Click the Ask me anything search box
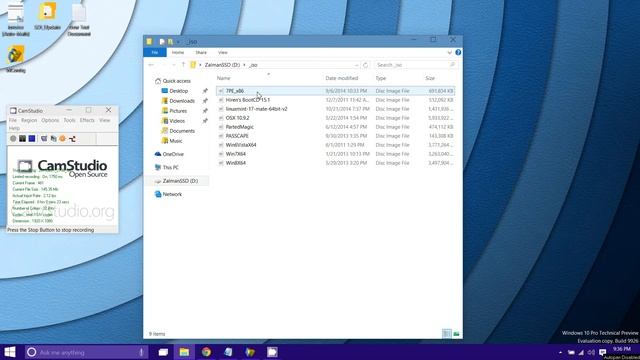This screenshot has height=360, width=640. 87,352
